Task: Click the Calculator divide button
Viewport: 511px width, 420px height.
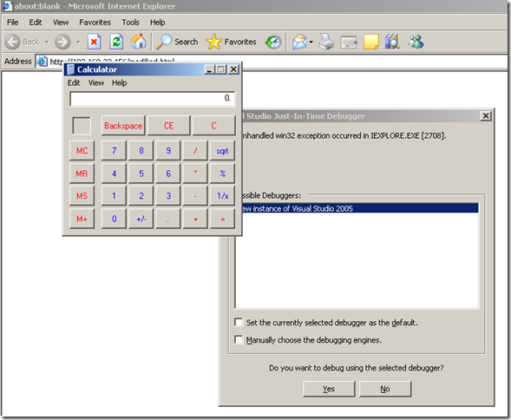Action: (195, 151)
